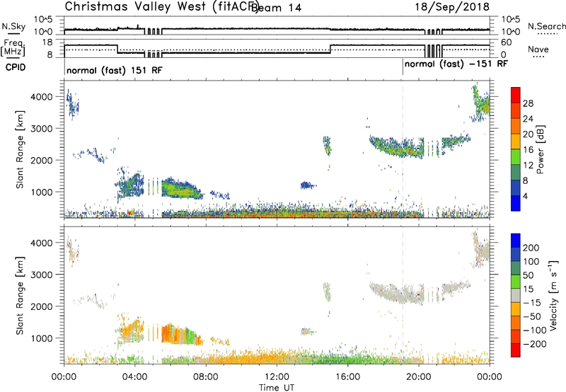Screen dimensions: 566x392
Task: Select the "Beam 14" label
Action: [x=276, y=8]
